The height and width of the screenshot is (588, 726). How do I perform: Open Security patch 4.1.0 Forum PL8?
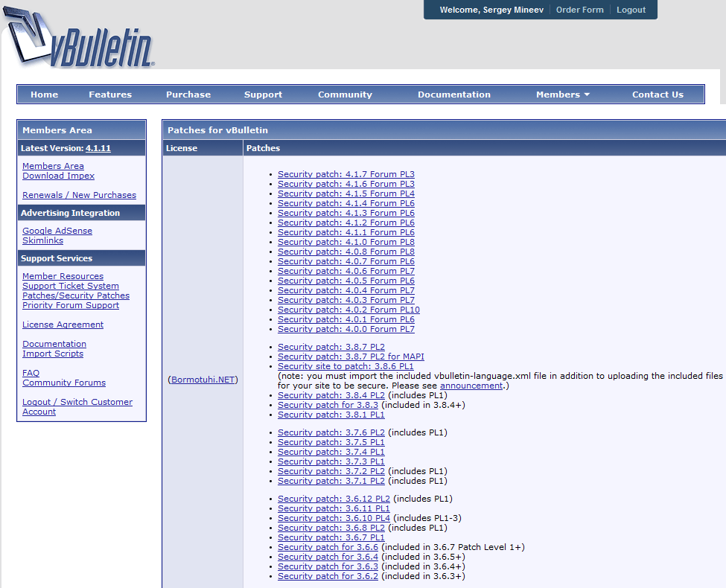(346, 242)
